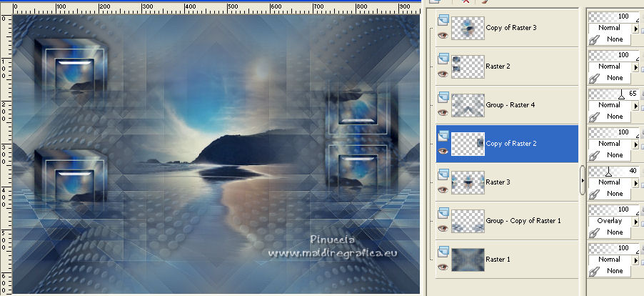The image size is (644, 296).
Task: Click the layer type icon for Raster 1
Action: click(443, 252)
